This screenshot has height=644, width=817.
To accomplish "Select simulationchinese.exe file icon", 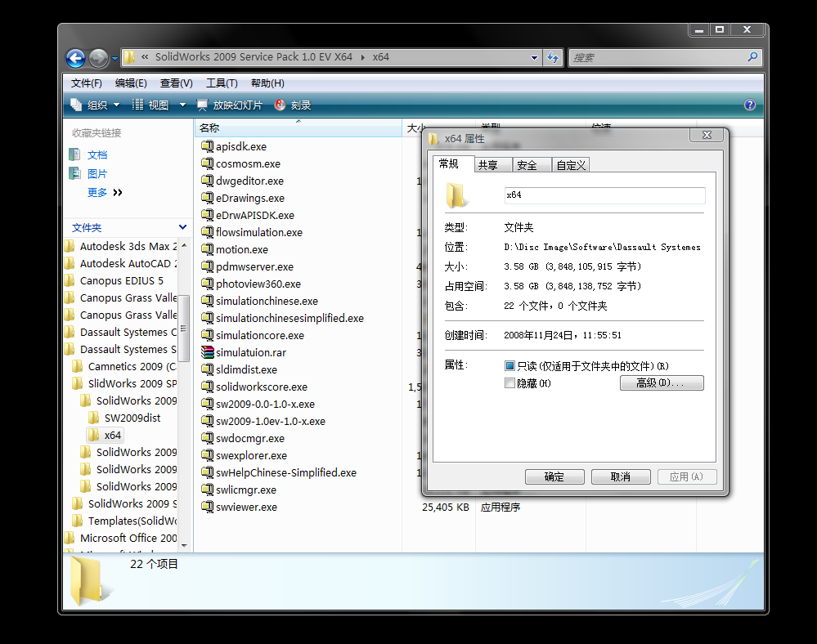I will point(208,301).
